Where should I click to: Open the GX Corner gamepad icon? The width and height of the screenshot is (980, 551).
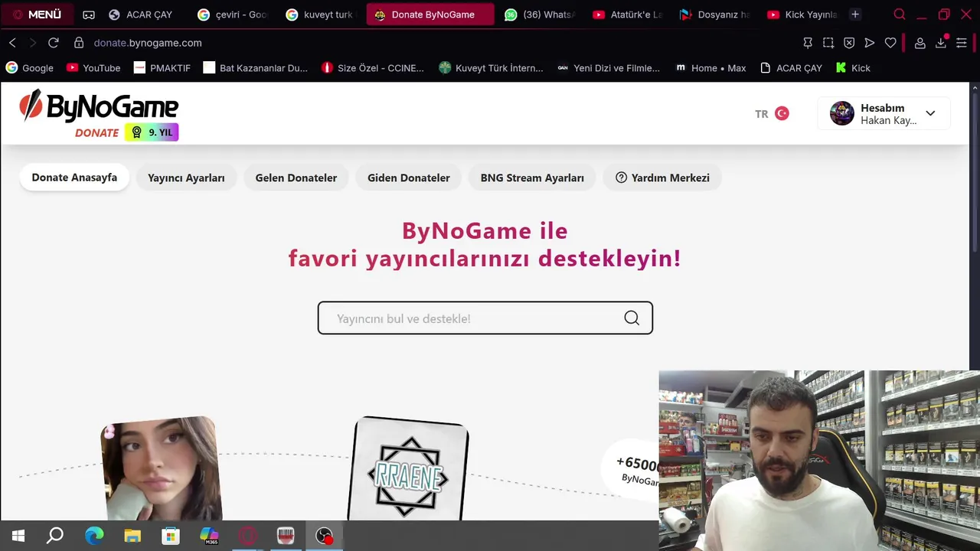pos(89,15)
